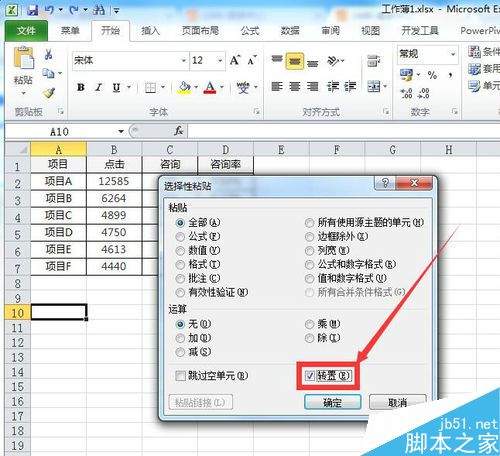Open the font size 12 dropdown
This screenshot has width=500, height=456.
220,61
